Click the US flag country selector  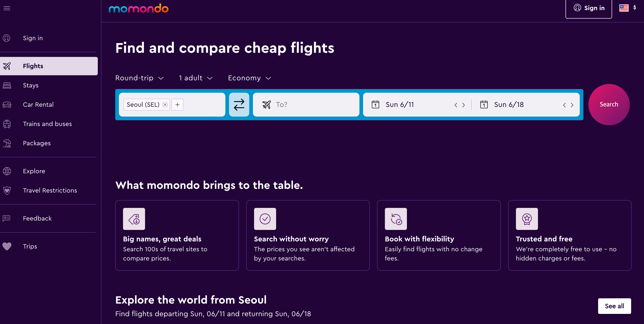[x=624, y=8]
